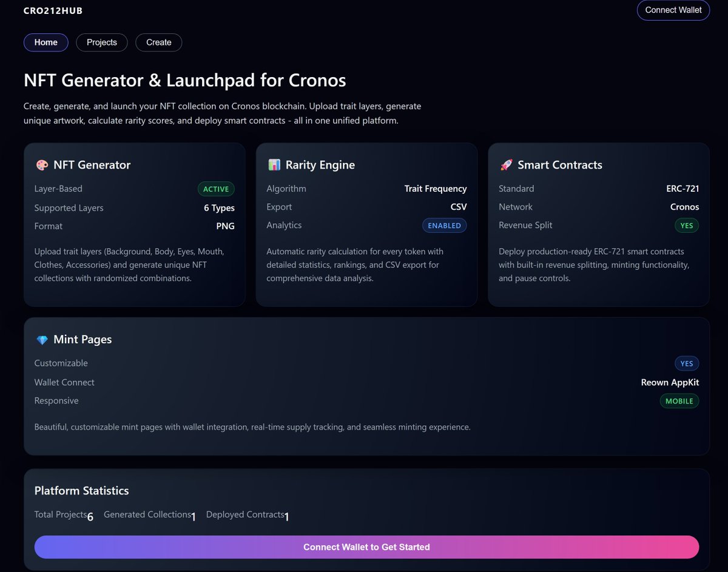
Task: Click the CSV export value
Action: pyautogui.click(x=459, y=207)
